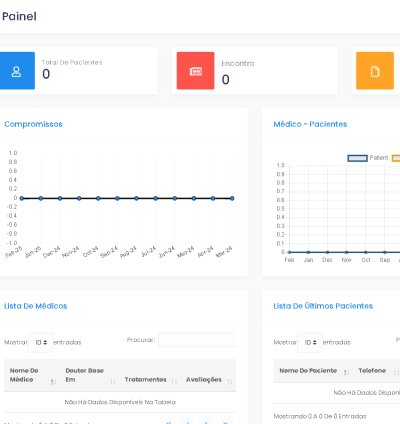Screen dimensions: 400x424
Task: Click the Procurar label
Action: point(141,340)
